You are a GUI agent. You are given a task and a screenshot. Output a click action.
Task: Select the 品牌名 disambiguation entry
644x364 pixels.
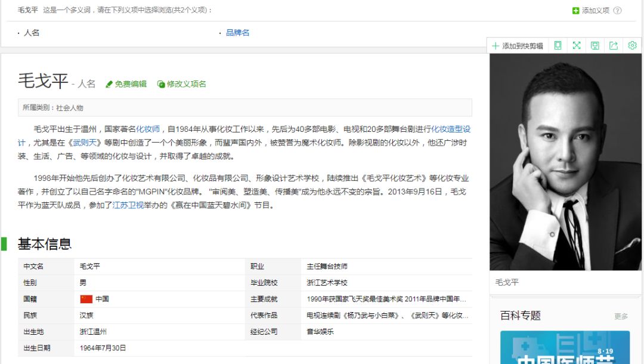tap(237, 33)
